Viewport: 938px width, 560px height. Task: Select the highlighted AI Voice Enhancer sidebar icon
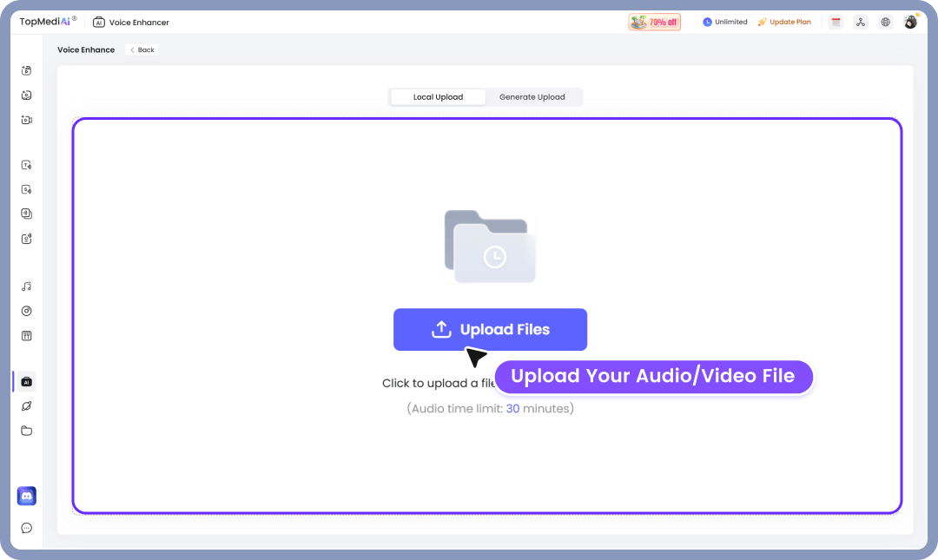tap(26, 380)
